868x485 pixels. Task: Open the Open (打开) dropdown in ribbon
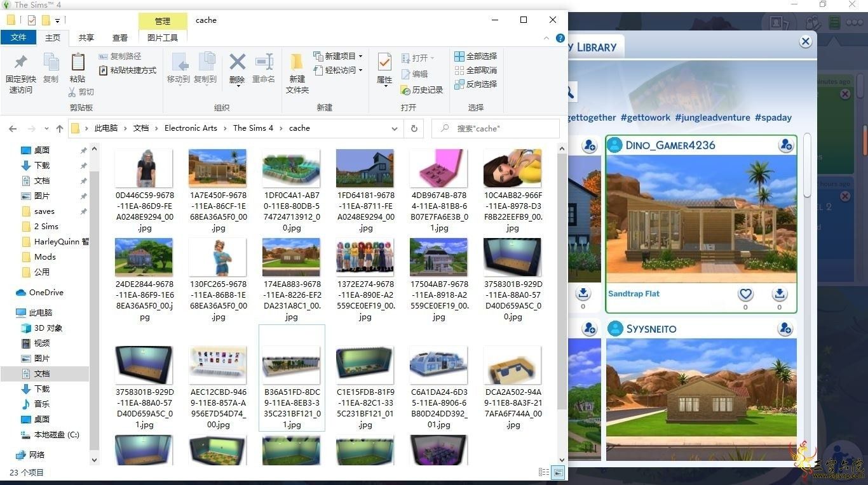pos(417,58)
